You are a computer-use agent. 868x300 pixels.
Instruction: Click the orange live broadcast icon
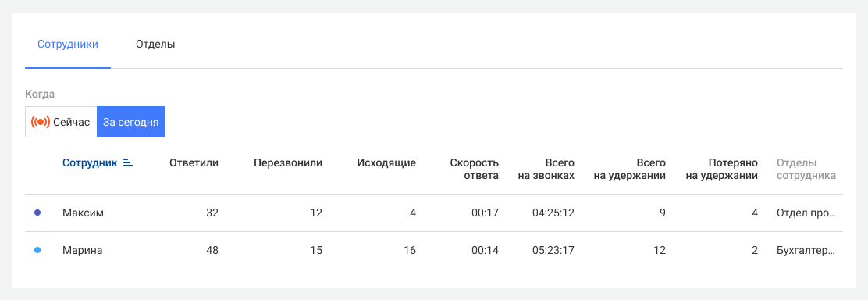pyautogui.click(x=41, y=122)
